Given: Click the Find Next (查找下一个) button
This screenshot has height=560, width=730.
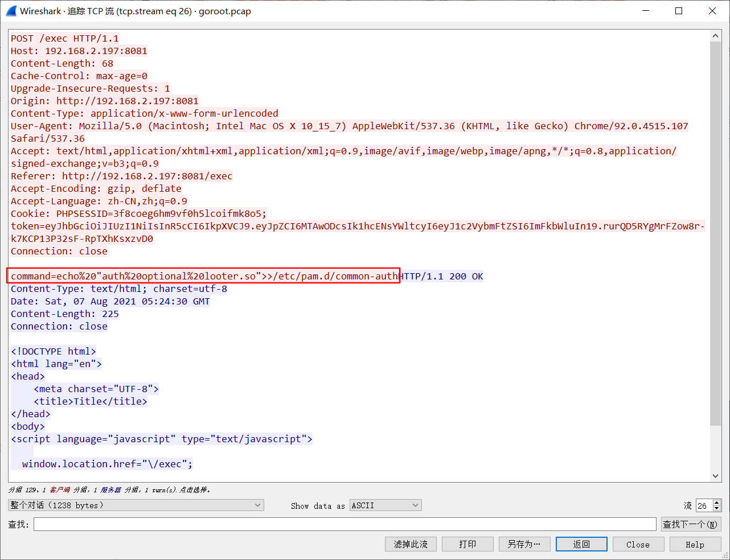Looking at the screenshot, I should tap(691, 524).
